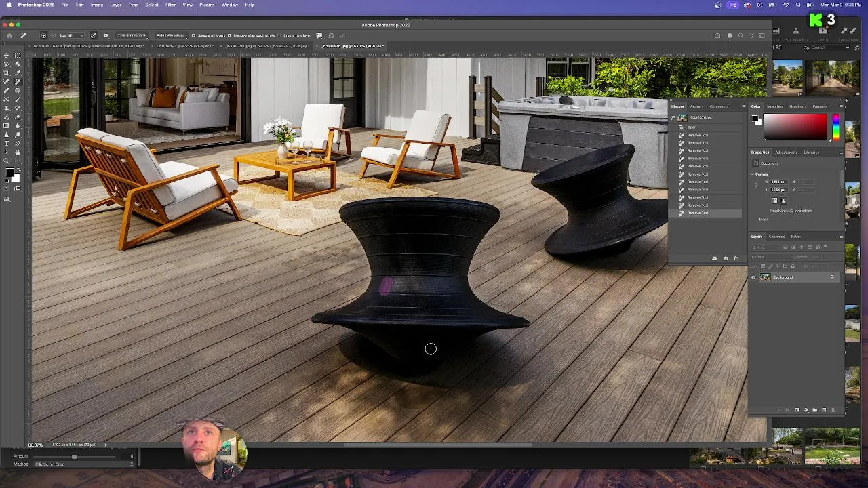
Task: Select the Clone Stamp tool
Action: coord(7,108)
